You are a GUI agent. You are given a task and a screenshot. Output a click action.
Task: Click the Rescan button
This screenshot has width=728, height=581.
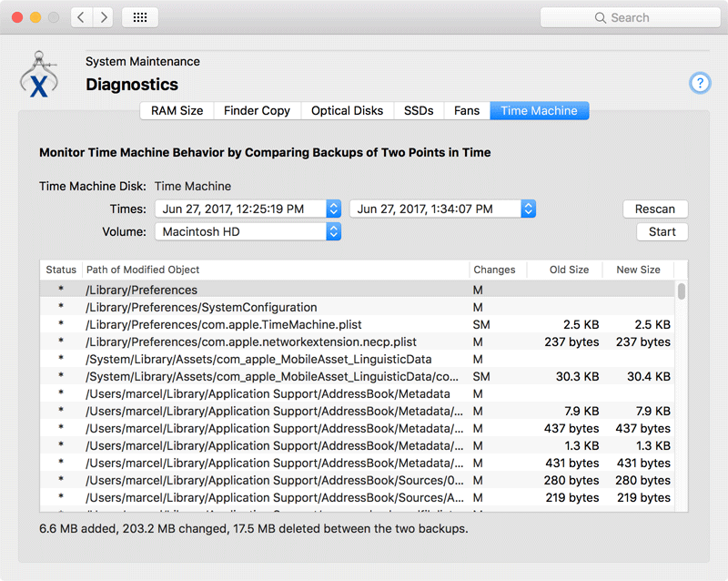pos(654,209)
